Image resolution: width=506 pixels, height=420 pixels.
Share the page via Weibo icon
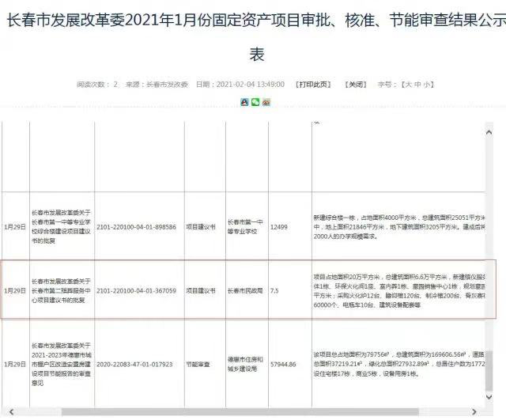pos(266,102)
